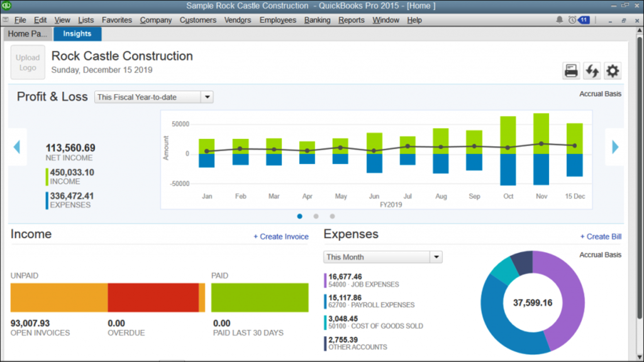This screenshot has width=644, height=362.
Task: Select the second page dot below the chart
Action: point(315,216)
